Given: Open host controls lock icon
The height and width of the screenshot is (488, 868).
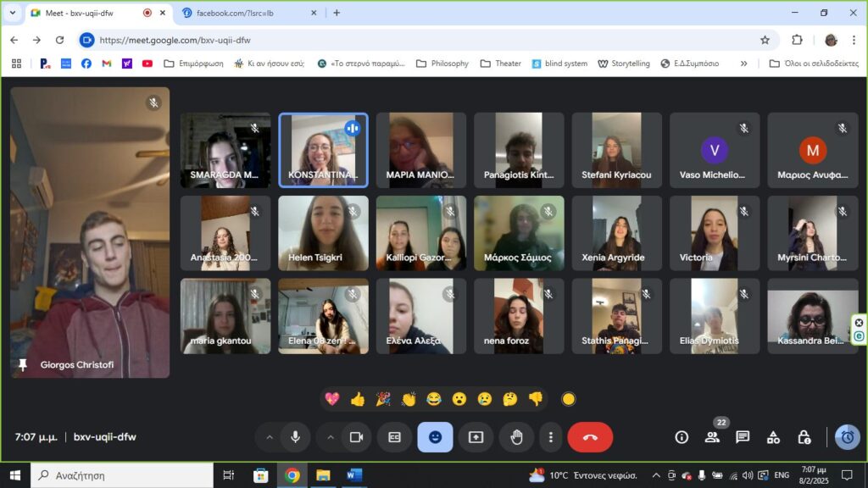Looking at the screenshot, I should 804,437.
